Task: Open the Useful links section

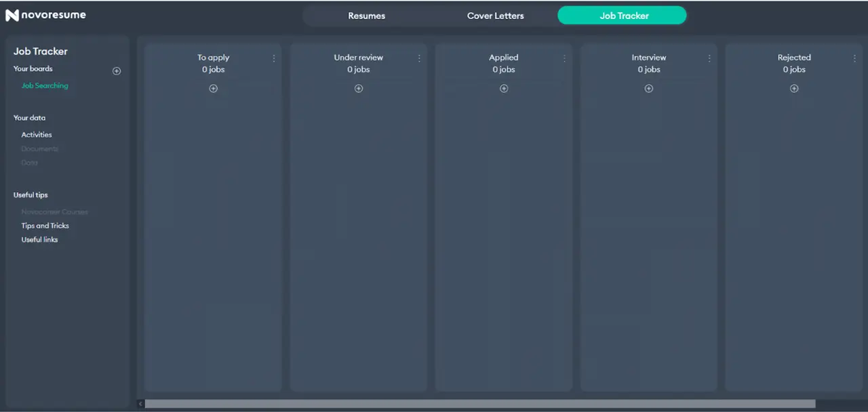Action: pyautogui.click(x=39, y=239)
